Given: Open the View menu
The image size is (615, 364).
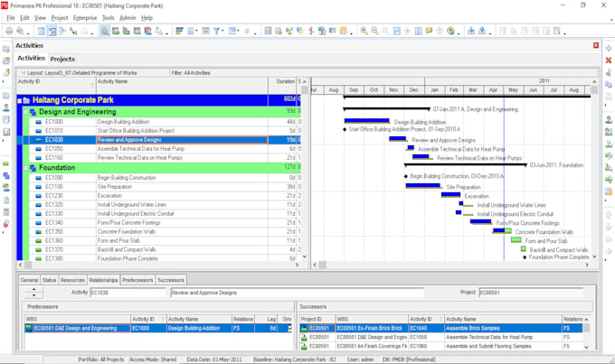Looking at the screenshot, I should (x=40, y=18).
